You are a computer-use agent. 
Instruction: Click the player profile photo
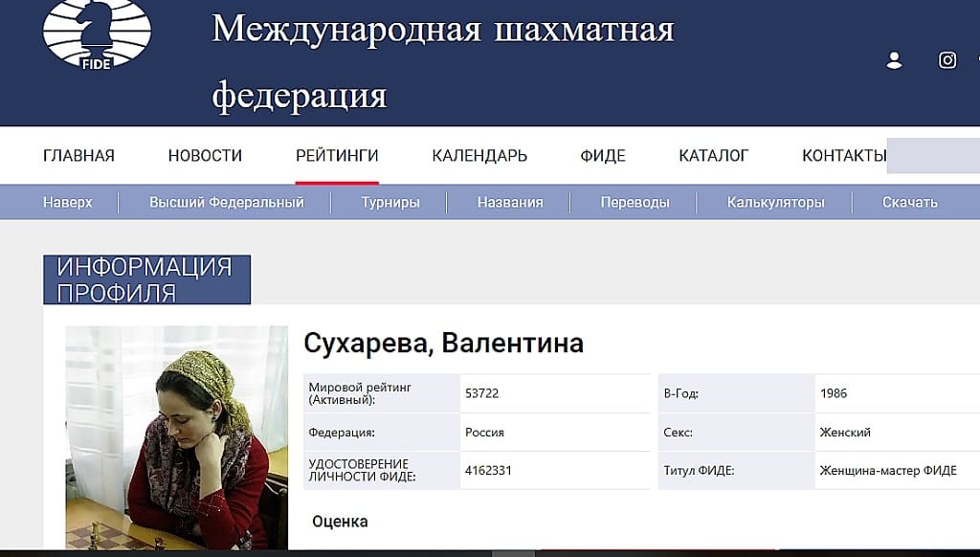tap(176, 437)
